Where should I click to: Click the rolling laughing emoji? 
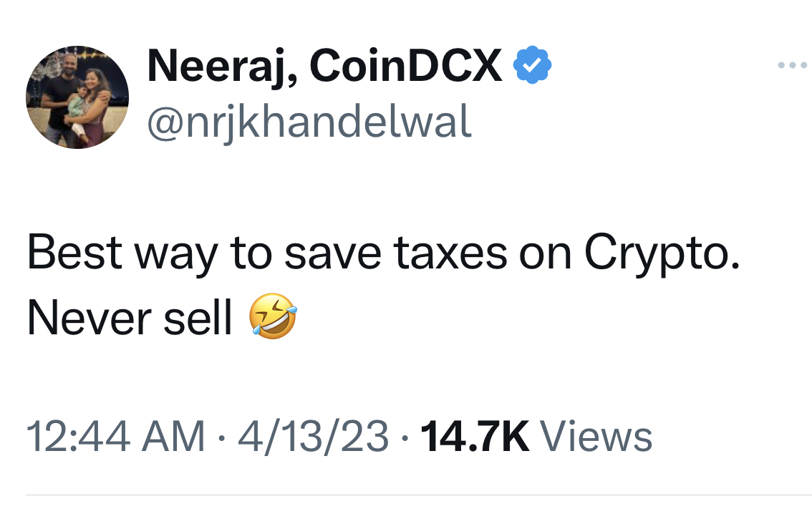click(x=273, y=320)
